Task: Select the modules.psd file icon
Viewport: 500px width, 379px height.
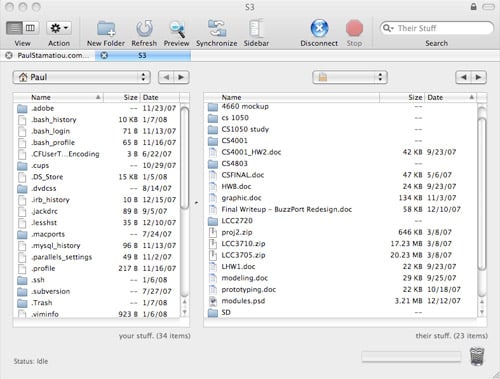Action: point(213,301)
